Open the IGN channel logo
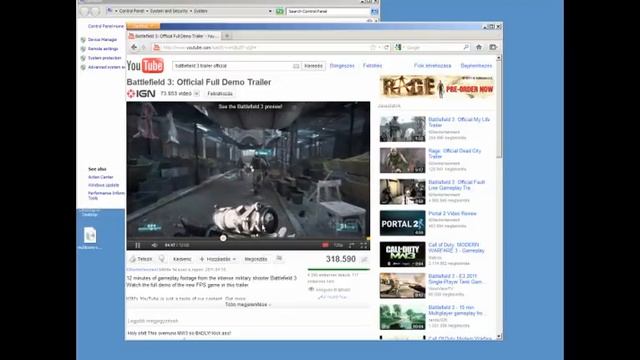The image size is (640, 360). point(141,93)
